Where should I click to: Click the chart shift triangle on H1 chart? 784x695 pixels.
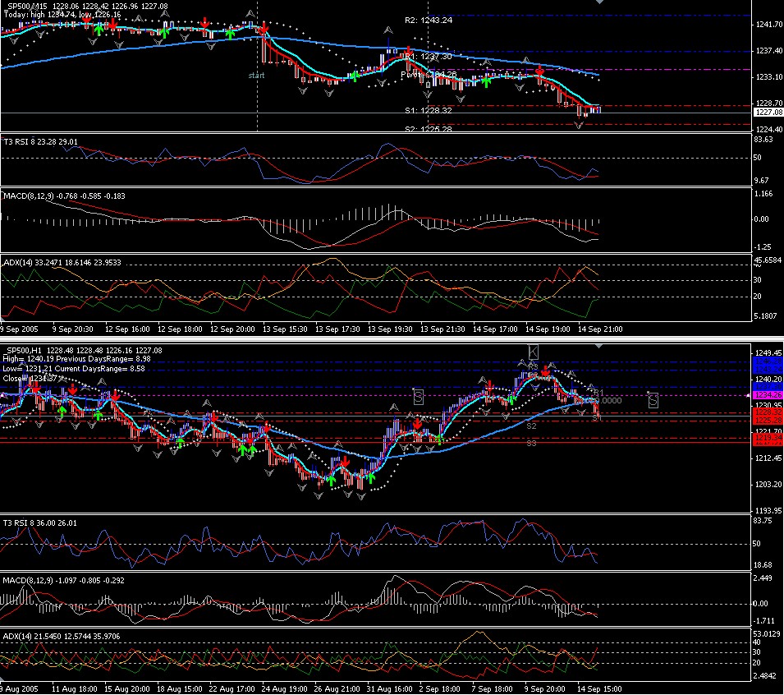click(x=599, y=346)
